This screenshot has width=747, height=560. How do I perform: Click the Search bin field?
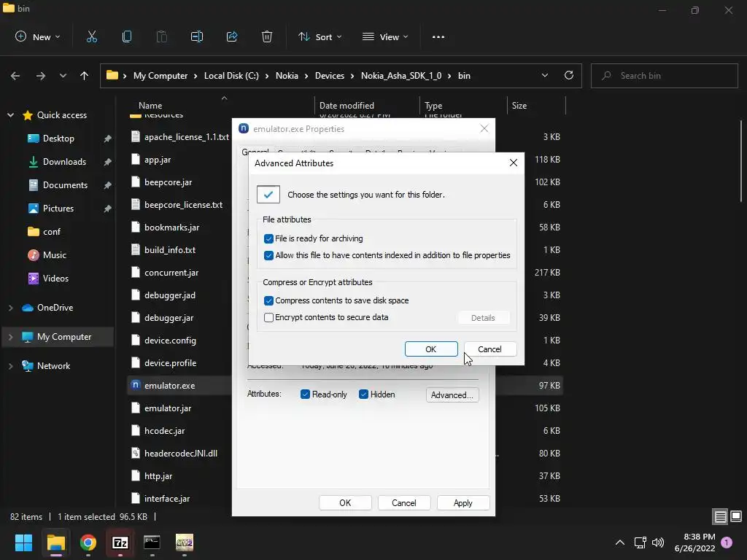coord(664,76)
